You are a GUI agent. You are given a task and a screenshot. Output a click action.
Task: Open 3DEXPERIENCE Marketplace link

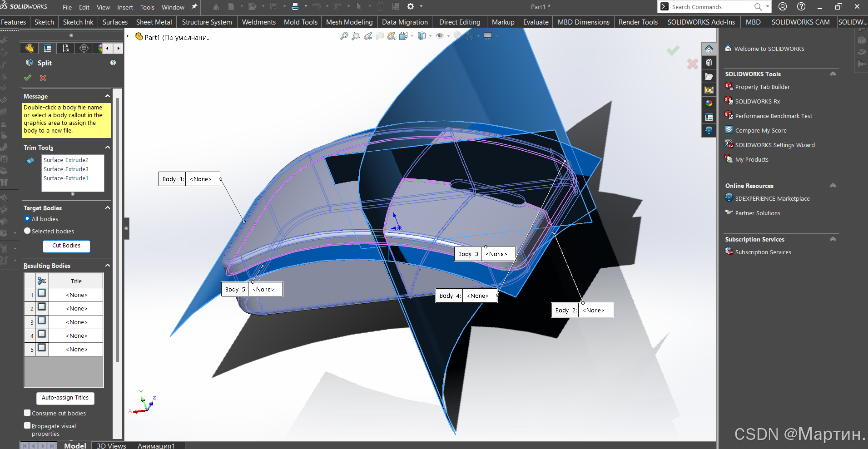(772, 198)
